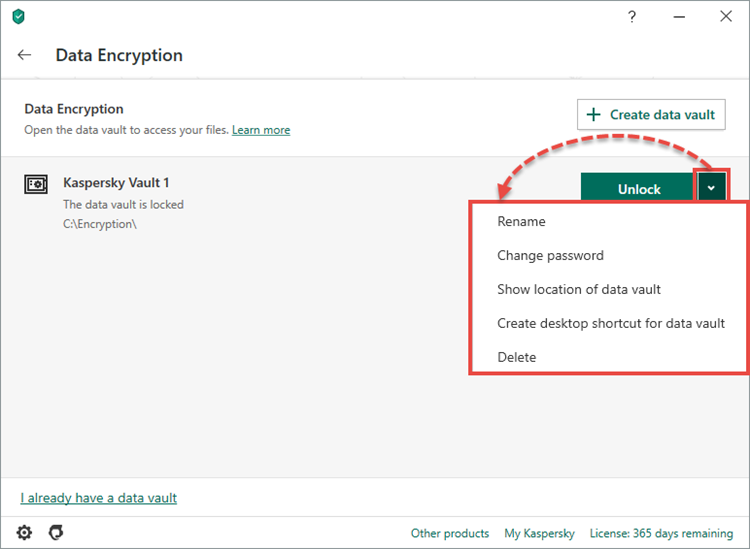This screenshot has height=549, width=750.
Task: Open settings with the gear icon
Action: coord(24,532)
